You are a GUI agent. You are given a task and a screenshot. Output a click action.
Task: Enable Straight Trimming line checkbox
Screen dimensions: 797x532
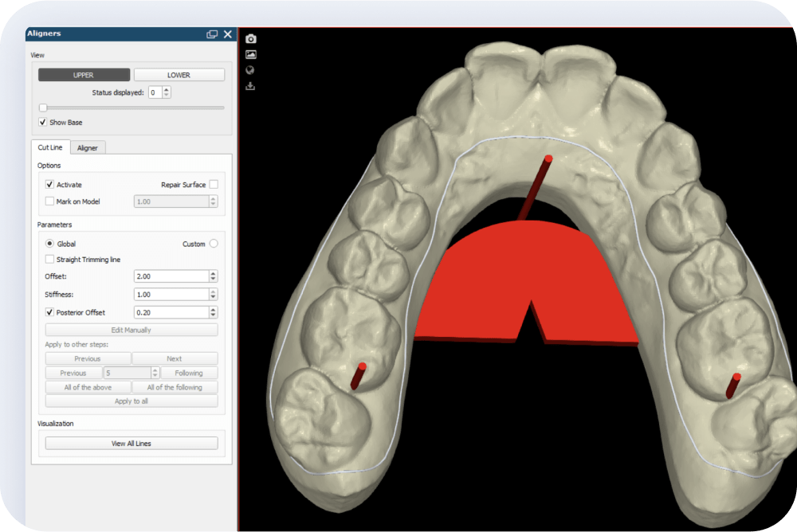coord(49,259)
